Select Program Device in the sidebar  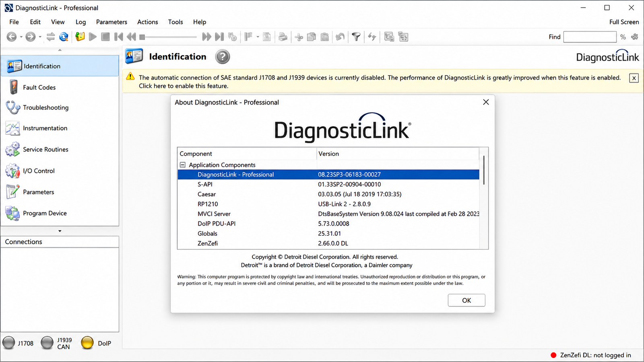(60, 213)
